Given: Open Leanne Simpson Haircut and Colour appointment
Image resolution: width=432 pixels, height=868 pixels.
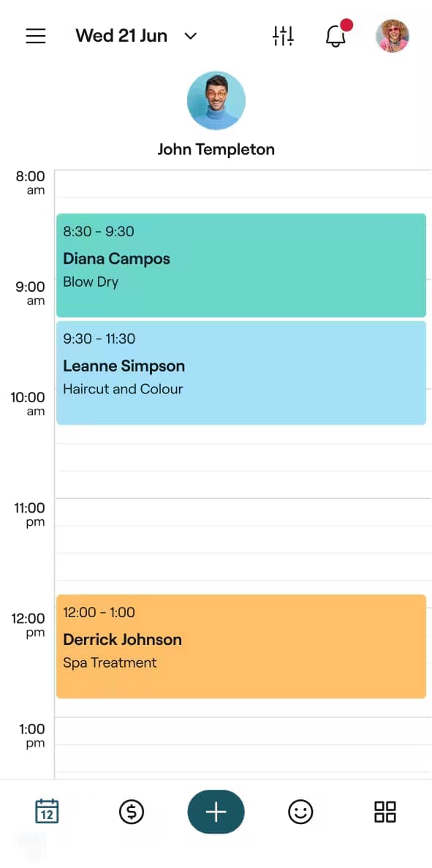Looking at the screenshot, I should tap(241, 372).
